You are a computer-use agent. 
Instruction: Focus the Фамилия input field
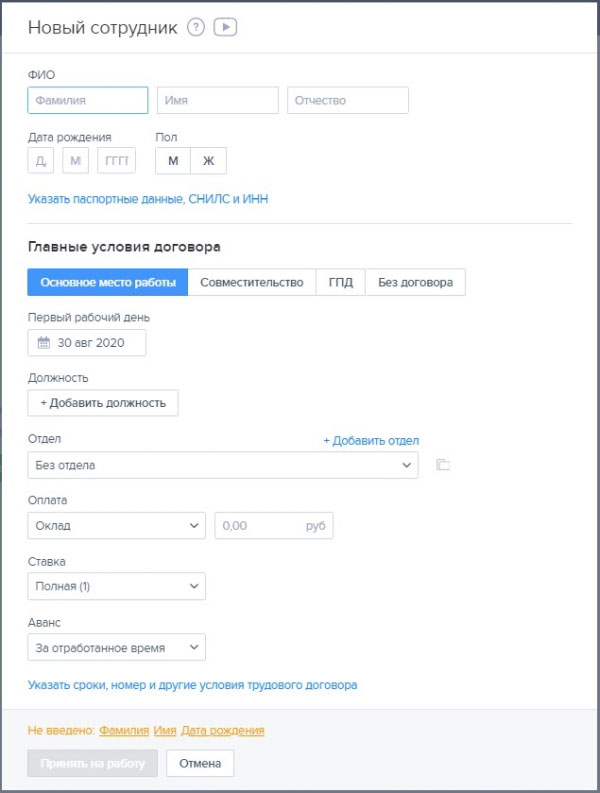[88, 101]
